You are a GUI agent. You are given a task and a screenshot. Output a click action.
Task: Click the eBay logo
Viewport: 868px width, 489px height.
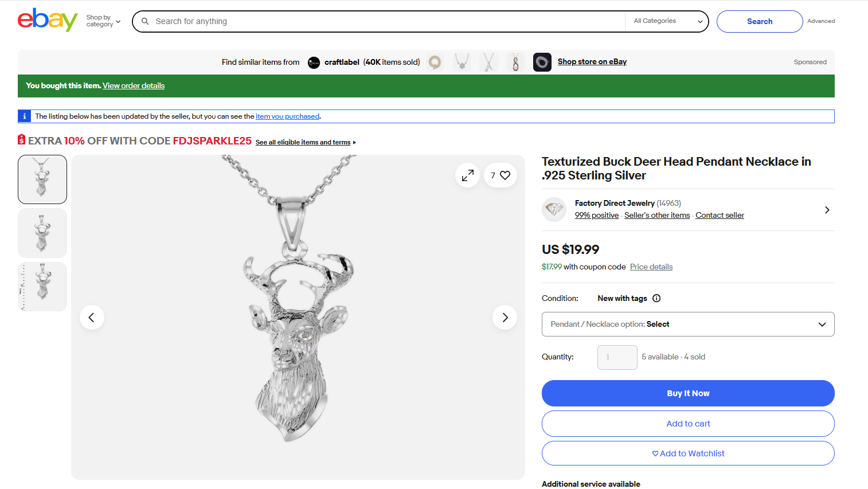48,21
